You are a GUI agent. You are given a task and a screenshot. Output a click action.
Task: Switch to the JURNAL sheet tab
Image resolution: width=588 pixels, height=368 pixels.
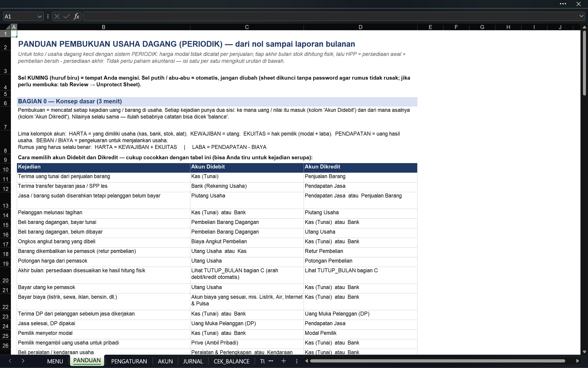(x=193, y=361)
